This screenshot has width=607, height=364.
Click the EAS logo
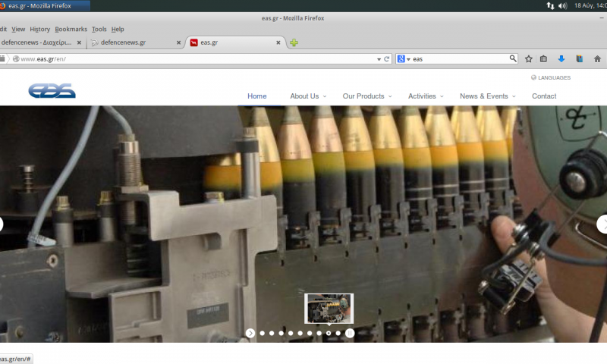[52, 91]
